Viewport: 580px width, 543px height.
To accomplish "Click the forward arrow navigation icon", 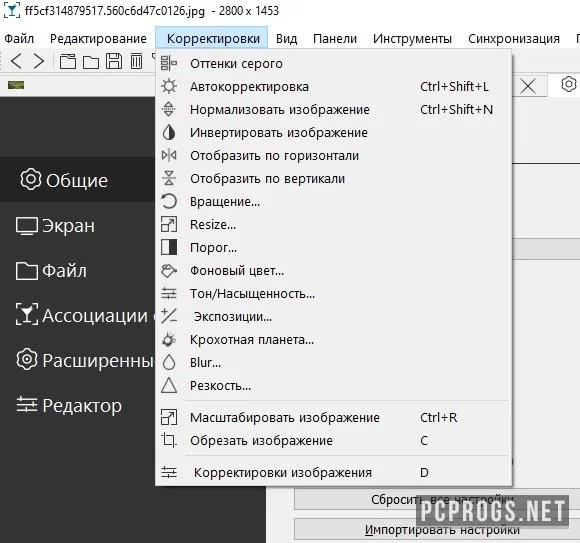I will point(39,61).
